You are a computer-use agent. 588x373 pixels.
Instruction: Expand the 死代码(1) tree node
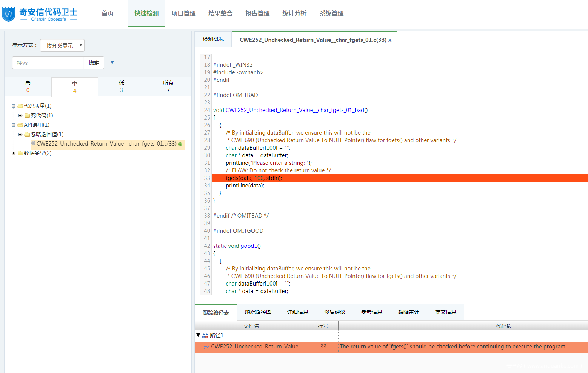point(20,115)
